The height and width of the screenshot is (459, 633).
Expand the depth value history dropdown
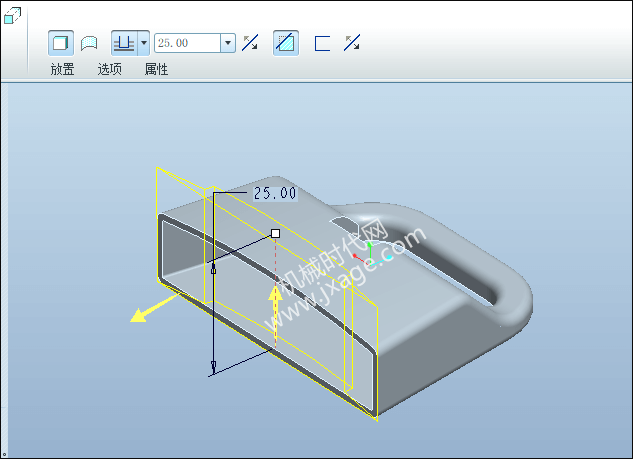pos(228,43)
